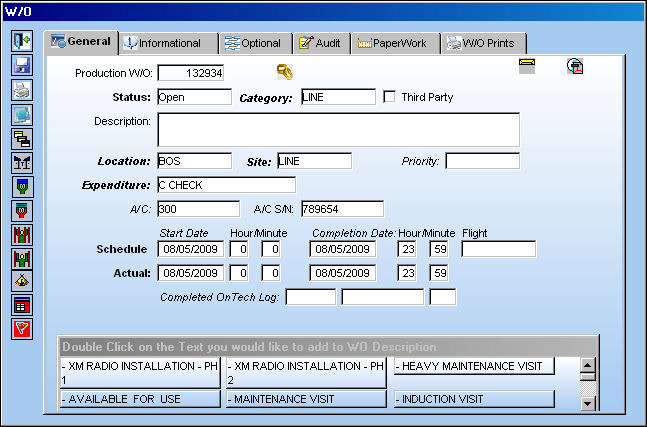Click the Production W/O field 132934
647x427 pixels.
pos(191,73)
